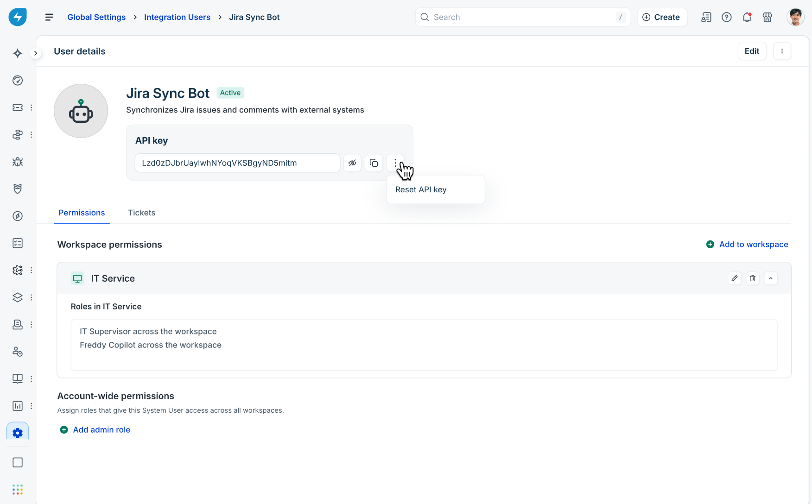The width and height of the screenshot is (812, 504).
Task: Click the 'Jira Sync Bot' breadcrumb text
Action: (x=254, y=17)
